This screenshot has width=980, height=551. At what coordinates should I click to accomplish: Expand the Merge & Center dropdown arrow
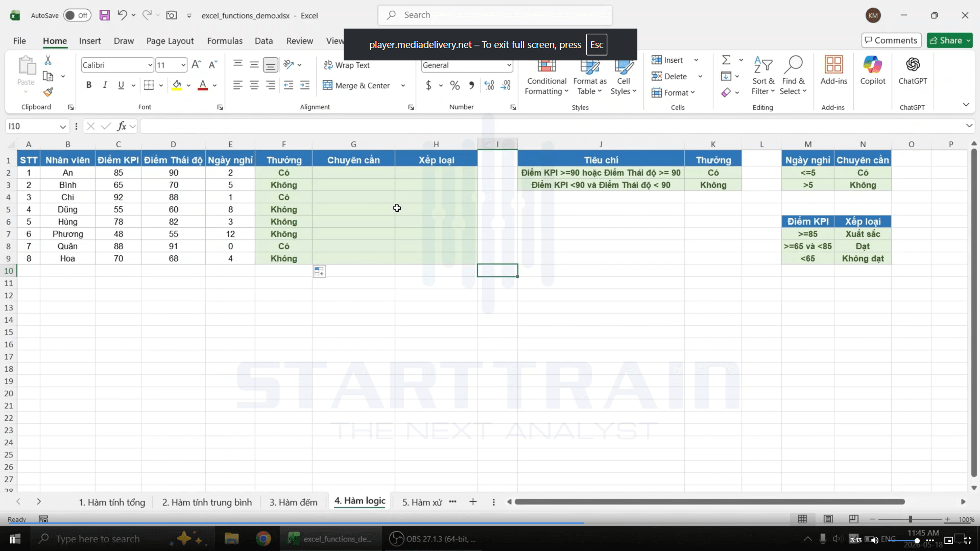403,86
